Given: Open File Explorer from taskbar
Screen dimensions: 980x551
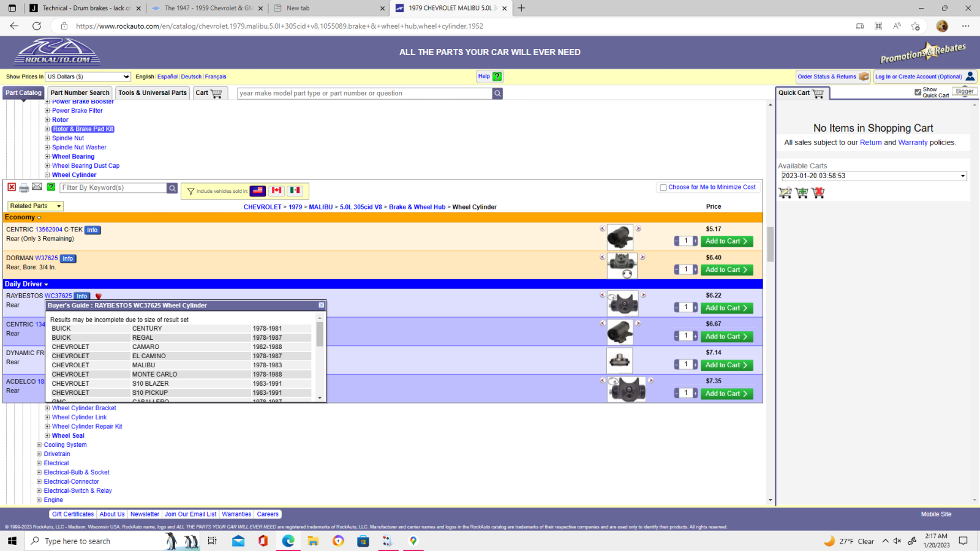Looking at the screenshot, I should coord(313,541).
